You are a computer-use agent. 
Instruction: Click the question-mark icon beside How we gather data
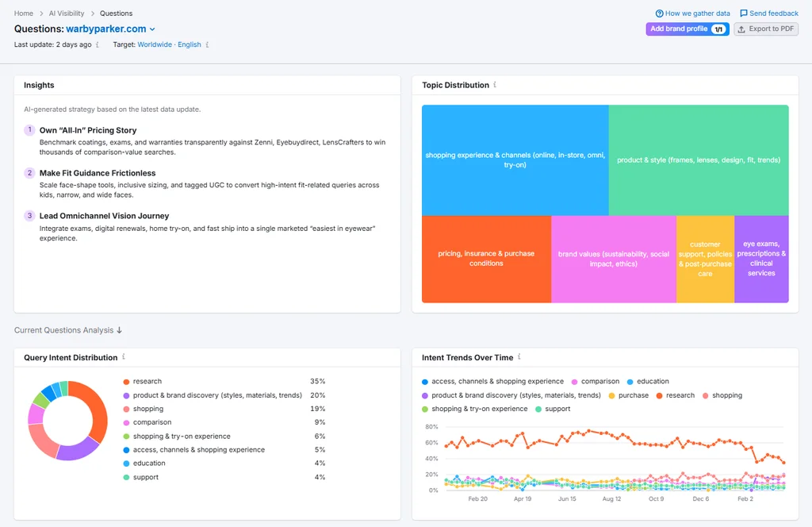coord(659,13)
